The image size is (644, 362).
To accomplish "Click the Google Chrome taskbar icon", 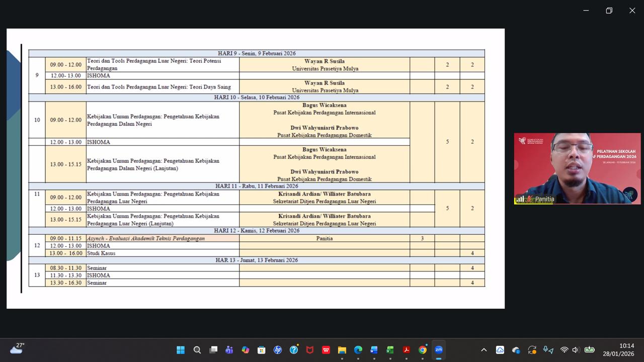I will click(423, 350).
